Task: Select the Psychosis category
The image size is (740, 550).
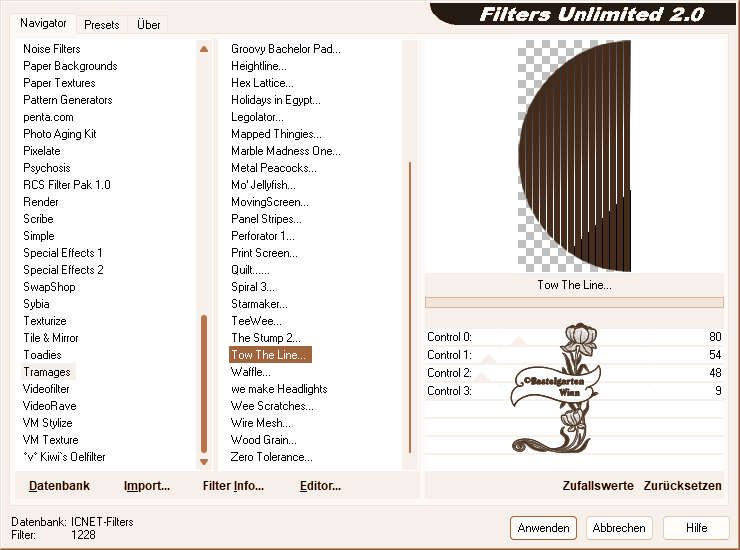Action: 47,168
